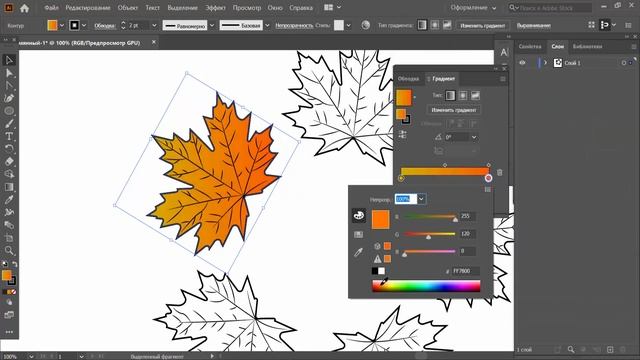640x360 pixels.
Task: Select the Zoom magnifier tool
Action: [9, 251]
